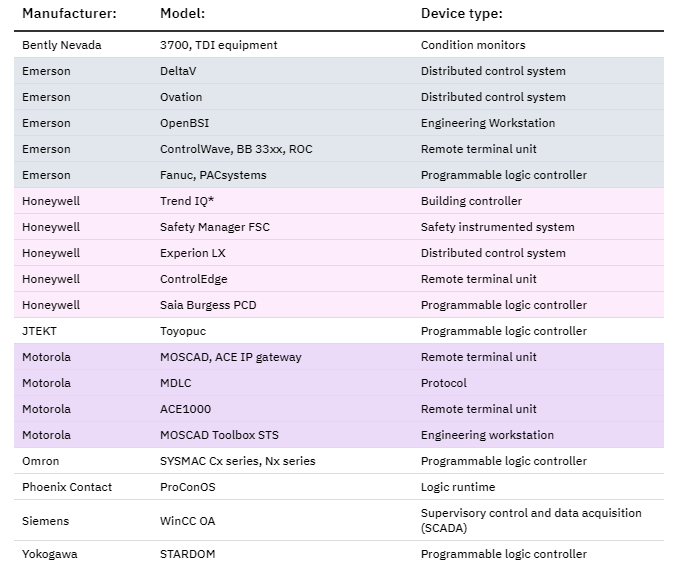The height and width of the screenshot is (577, 681).
Task: Select ControlWave, BB 33xx, ROC cell
Action: (x=236, y=149)
